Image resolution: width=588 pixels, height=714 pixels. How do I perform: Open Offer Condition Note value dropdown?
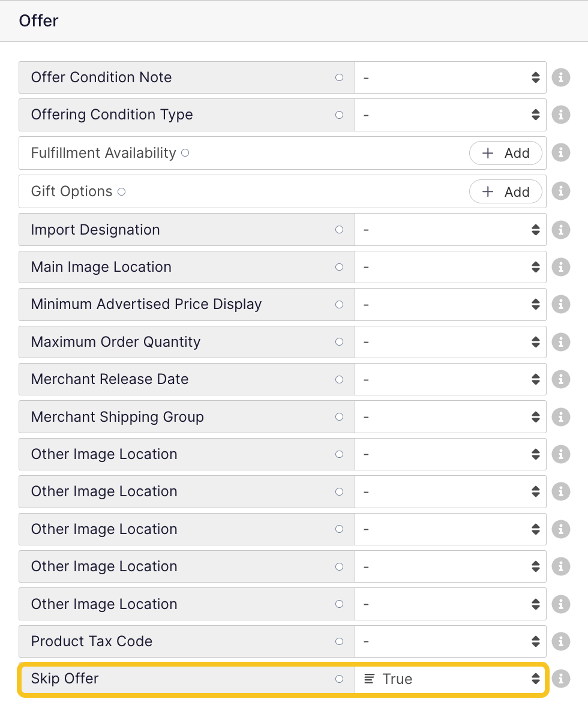(x=451, y=77)
